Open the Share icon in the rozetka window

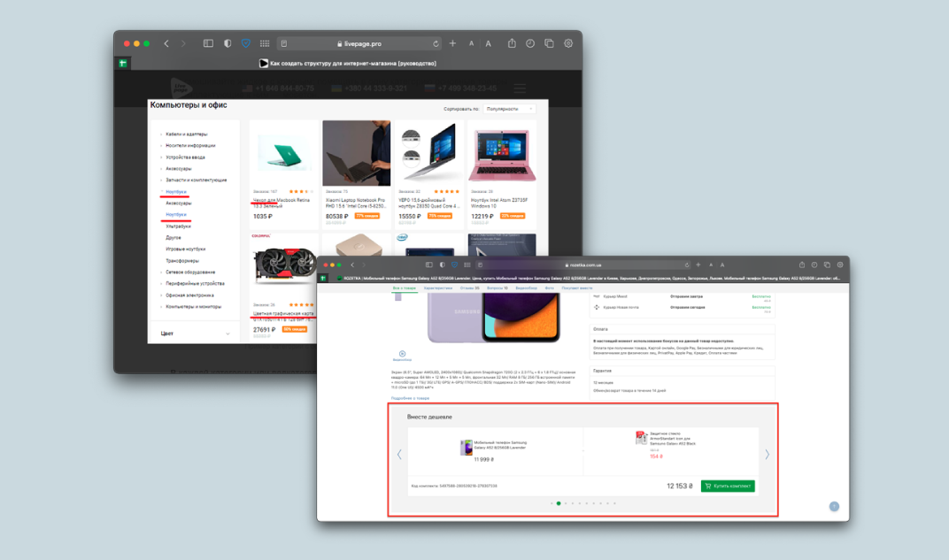802,265
